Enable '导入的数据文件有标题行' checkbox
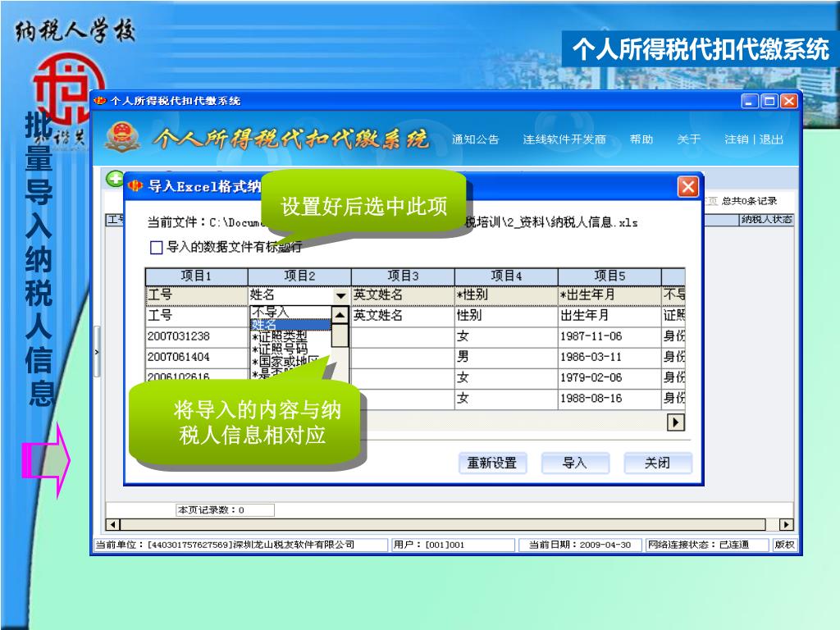The width and height of the screenshot is (840, 630). [x=157, y=247]
